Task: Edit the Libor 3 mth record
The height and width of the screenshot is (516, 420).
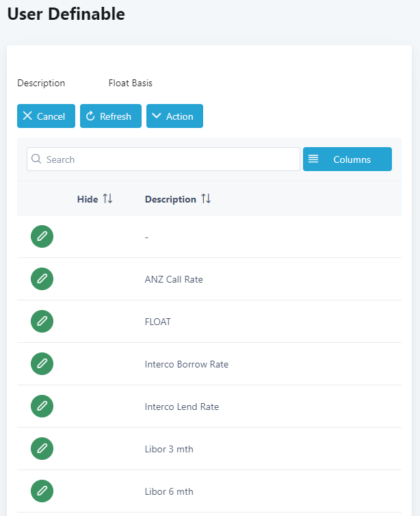Action: [x=42, y=449]
